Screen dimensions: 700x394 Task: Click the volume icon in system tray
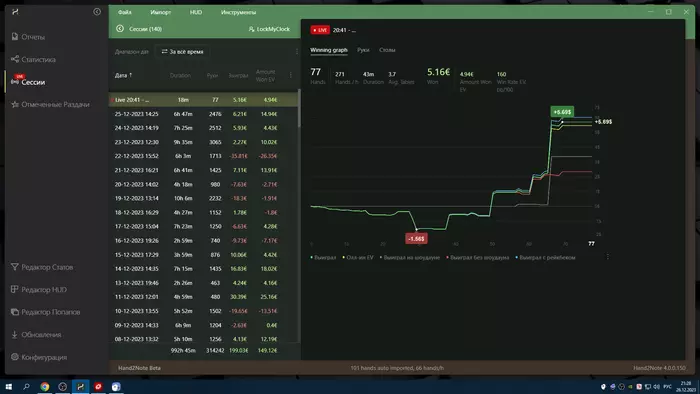tap(656, 386)
